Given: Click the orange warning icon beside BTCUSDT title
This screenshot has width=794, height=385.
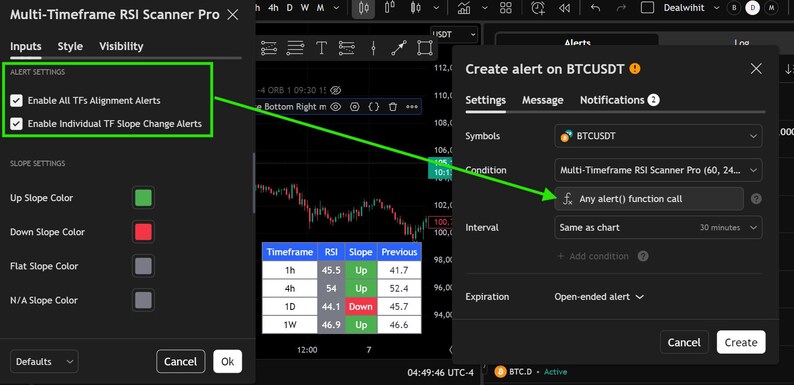Looking at the screenshot, I should (x=634, y=69).
